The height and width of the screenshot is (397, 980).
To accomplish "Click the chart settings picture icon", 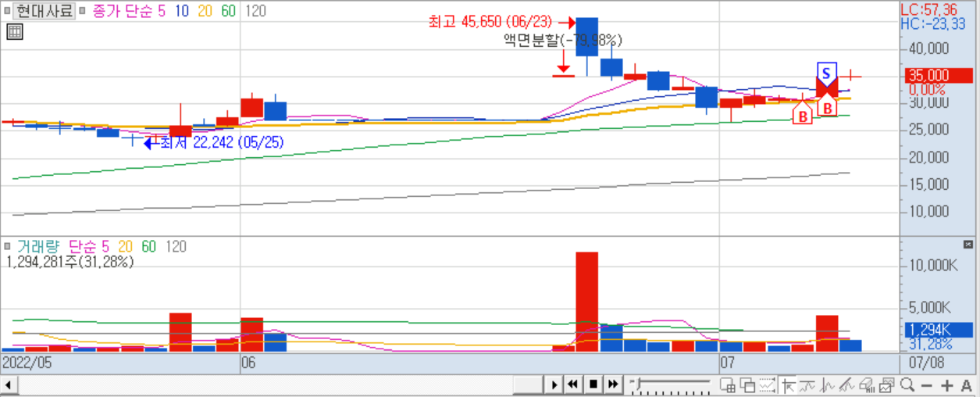I will (886, 384).
